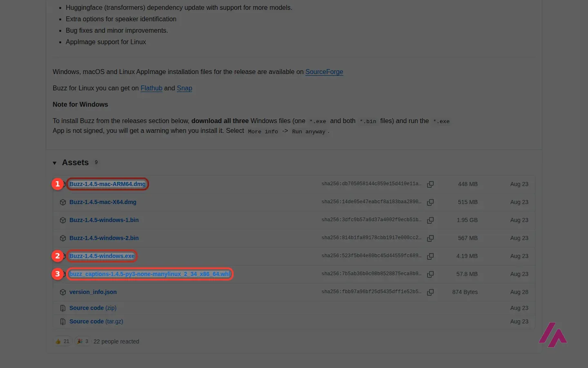This screenshot has height=368, width=588.
Task: Toggle the thumbs up reaction with 21
Action: [x=62, y=341]
